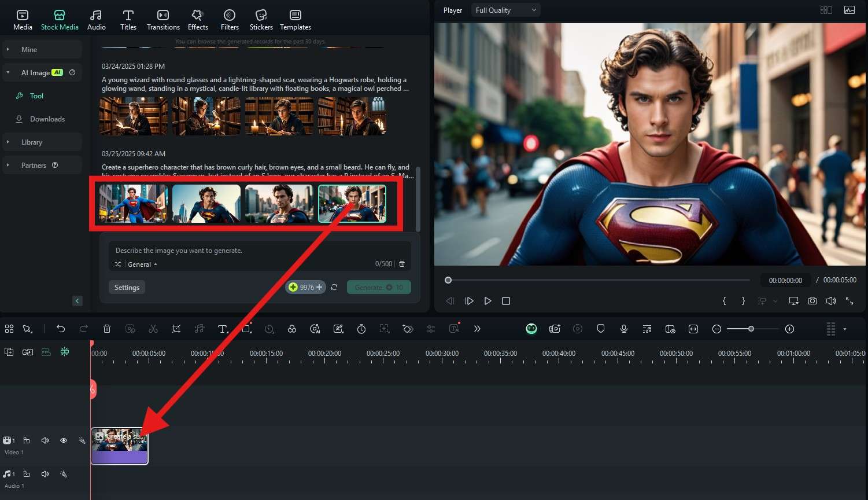This screenshot has height=500, width=868.
Task: Play the preview video
Action: pos(487,301)
